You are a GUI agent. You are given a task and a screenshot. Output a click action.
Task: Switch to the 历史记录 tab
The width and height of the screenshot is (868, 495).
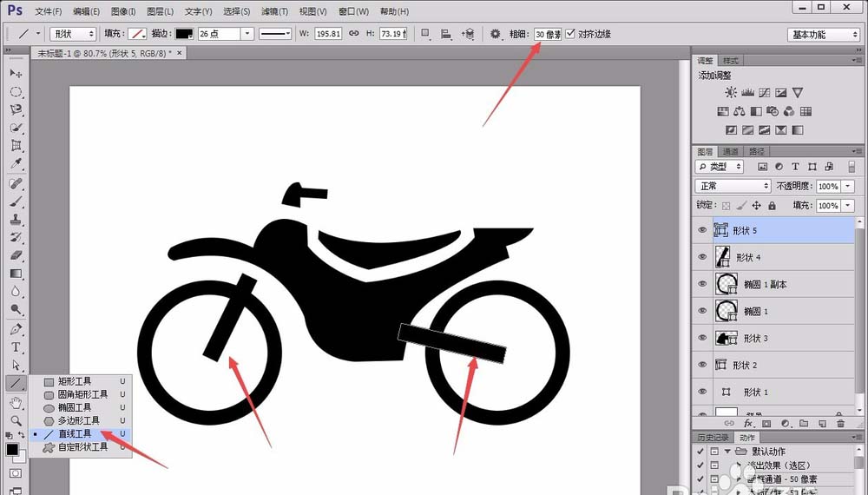[x=713, y=438]
